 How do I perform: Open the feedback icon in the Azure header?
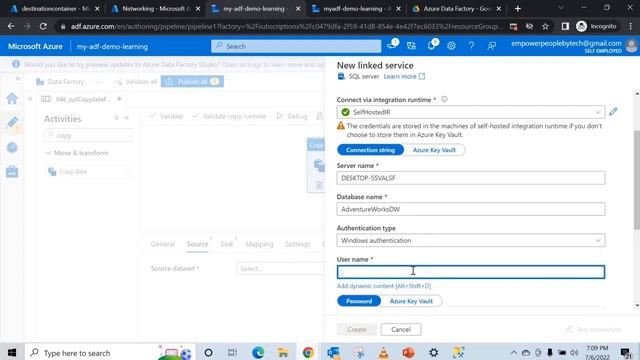pos(491,46)
